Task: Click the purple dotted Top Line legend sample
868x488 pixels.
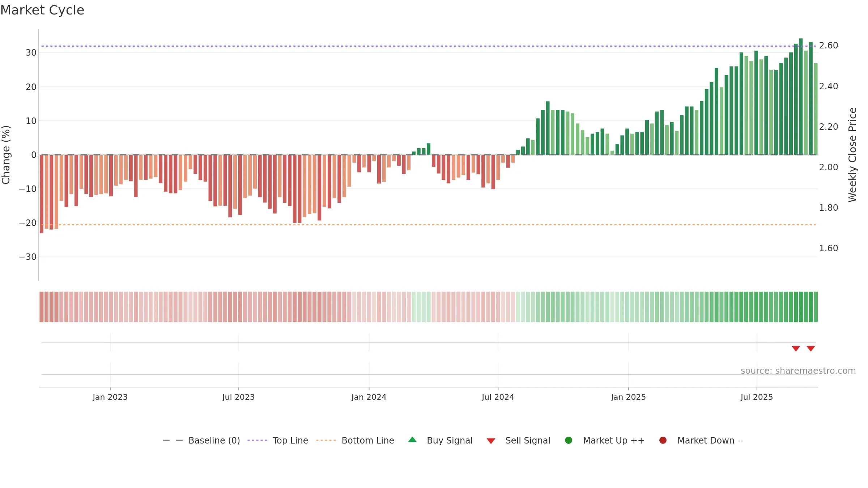Action: [257, 440]
